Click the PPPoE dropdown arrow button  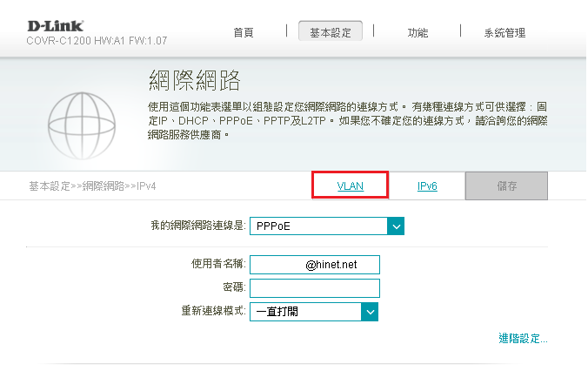click(x=397, y=226)
